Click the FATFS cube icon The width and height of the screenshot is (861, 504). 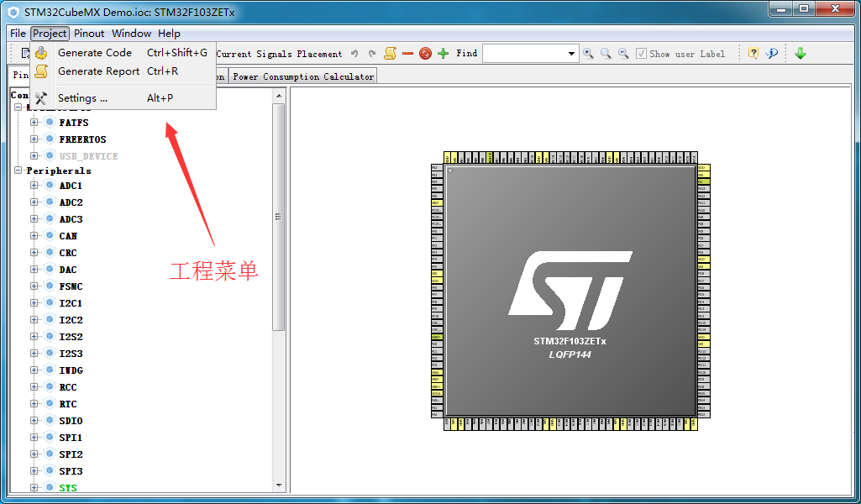tap(50, 122)
